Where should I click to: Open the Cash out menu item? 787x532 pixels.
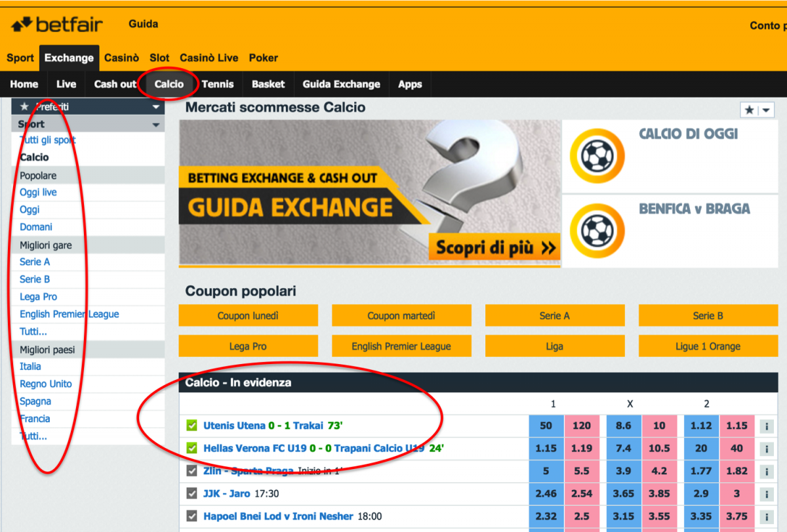point(115,84)
